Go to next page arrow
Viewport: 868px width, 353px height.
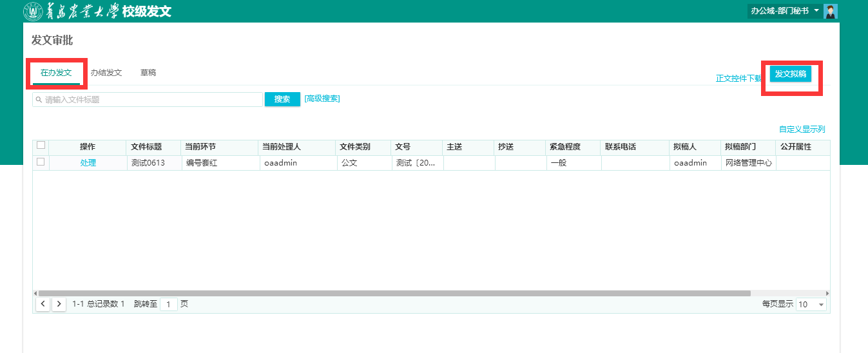[59, 304]
